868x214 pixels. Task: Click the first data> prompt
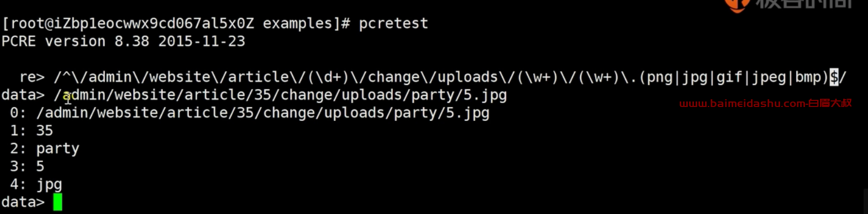click(23, 95)
